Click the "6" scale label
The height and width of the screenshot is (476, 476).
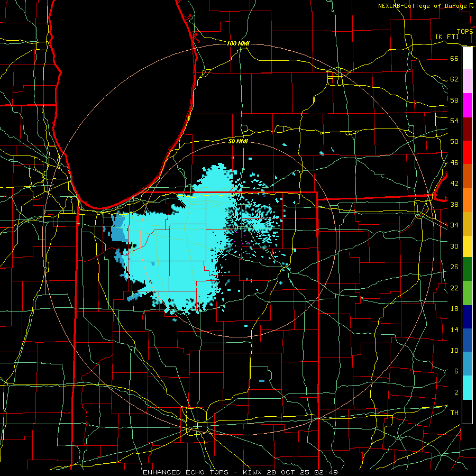pyautogui.click(x=456, y=371)
